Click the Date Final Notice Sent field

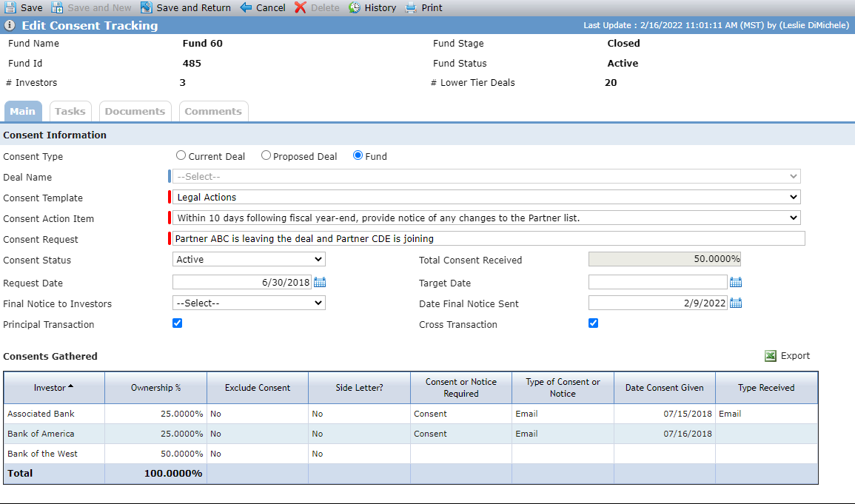click(658, 303)
